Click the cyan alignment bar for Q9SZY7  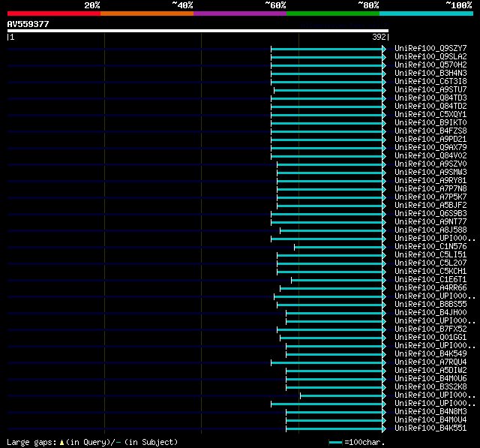[x=327, y=49]
